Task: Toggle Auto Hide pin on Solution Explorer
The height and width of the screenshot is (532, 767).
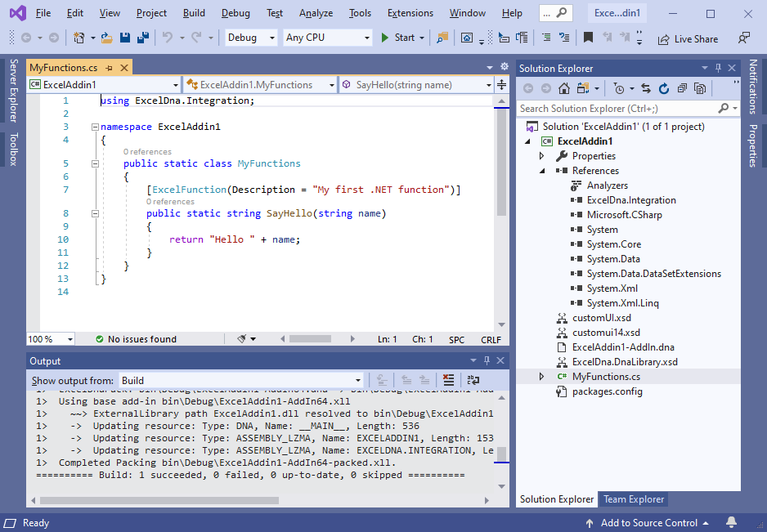Action: (x=718, y=68)
